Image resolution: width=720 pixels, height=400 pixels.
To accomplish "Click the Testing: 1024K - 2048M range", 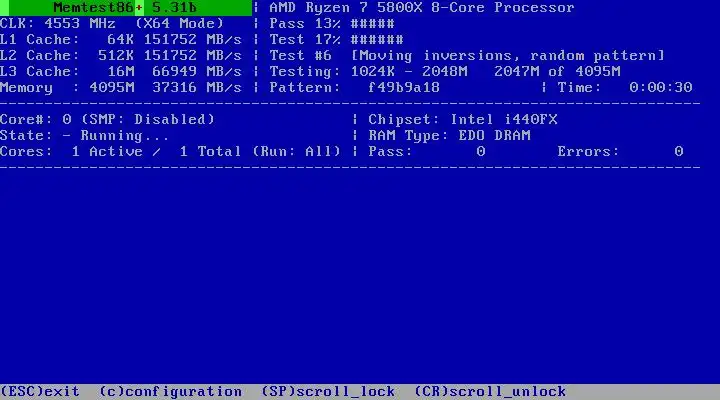I will [x=368, y=72].
